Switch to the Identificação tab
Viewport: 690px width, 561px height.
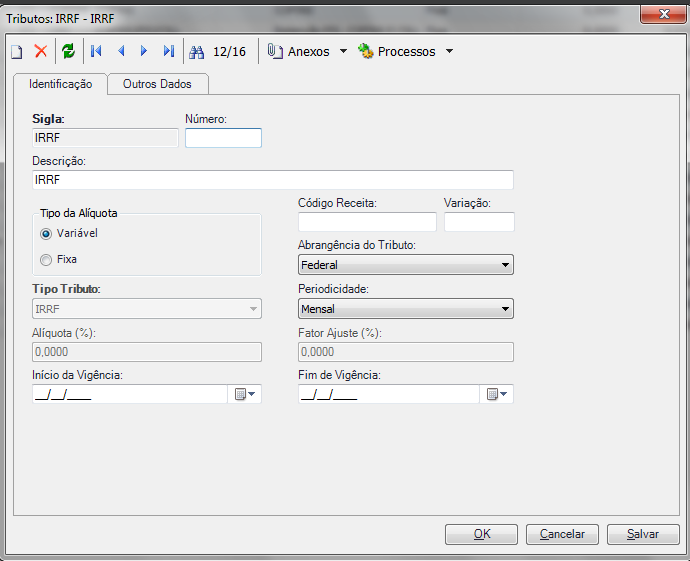pos(61,84)
